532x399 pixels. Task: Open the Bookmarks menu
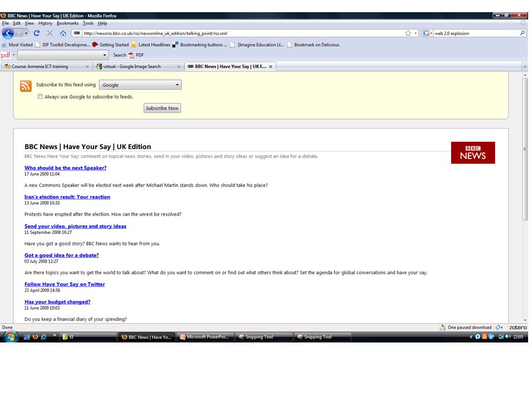point(68,23)
